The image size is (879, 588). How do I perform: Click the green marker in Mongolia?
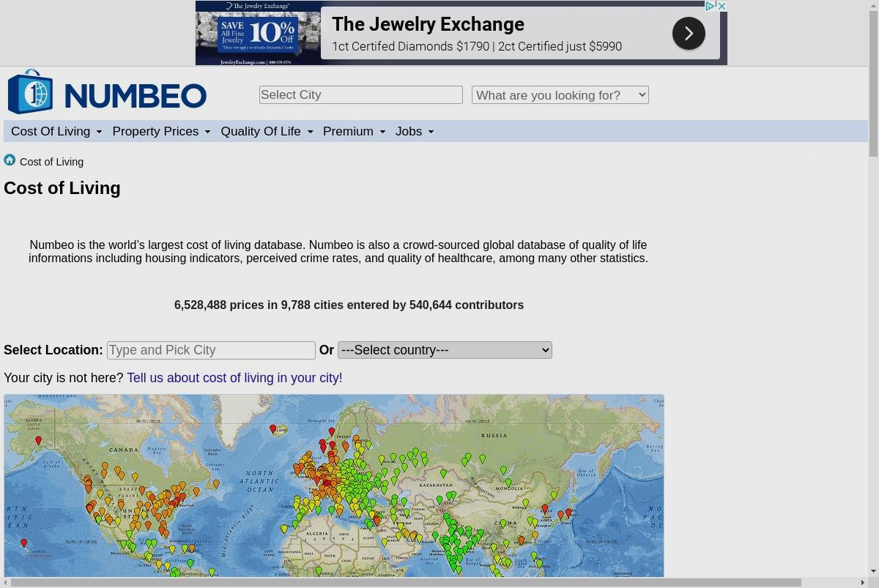click(508, 483)
